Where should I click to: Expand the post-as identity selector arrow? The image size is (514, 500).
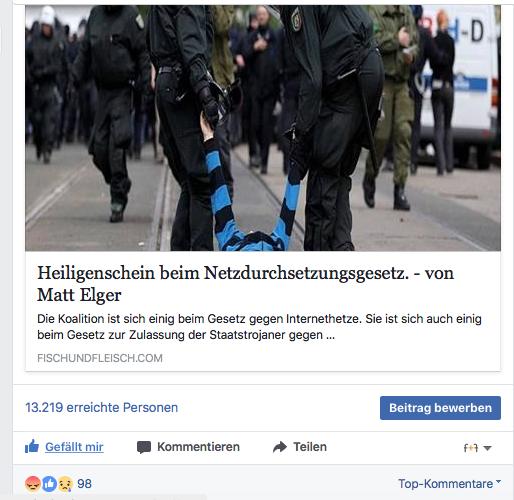click(487, 448)
